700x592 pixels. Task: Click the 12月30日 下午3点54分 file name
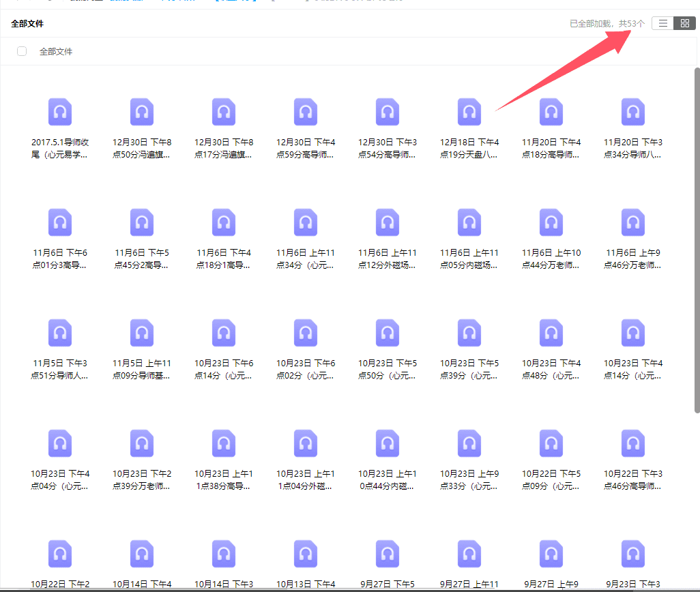pyautogui.click(x=388, y=149)
